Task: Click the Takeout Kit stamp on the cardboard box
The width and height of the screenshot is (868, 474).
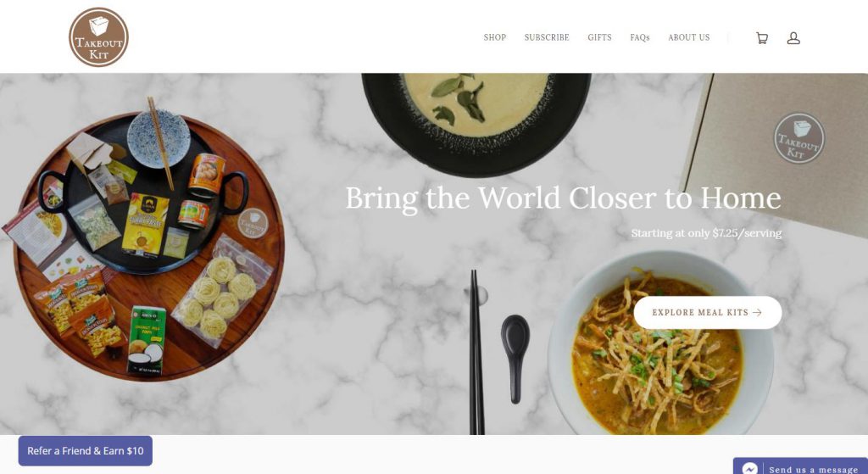Action: (798, 138)
